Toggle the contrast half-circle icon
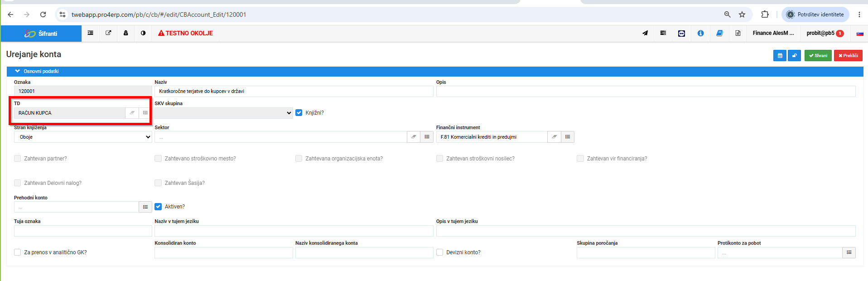This screenshot has height=281, width=868. (x=143, y=33)
